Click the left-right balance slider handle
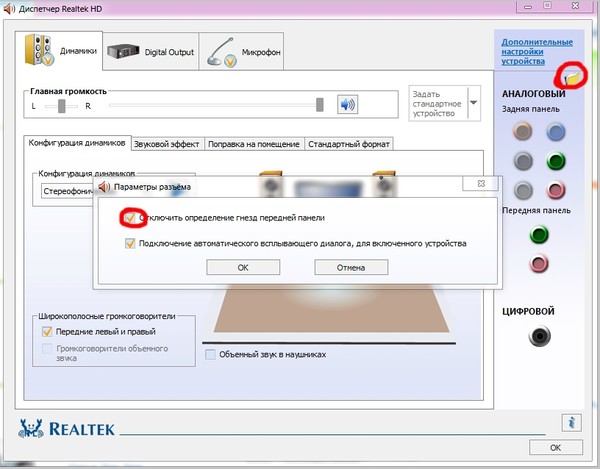Viewport: 600px width, 469px height. tap(62, 106)
